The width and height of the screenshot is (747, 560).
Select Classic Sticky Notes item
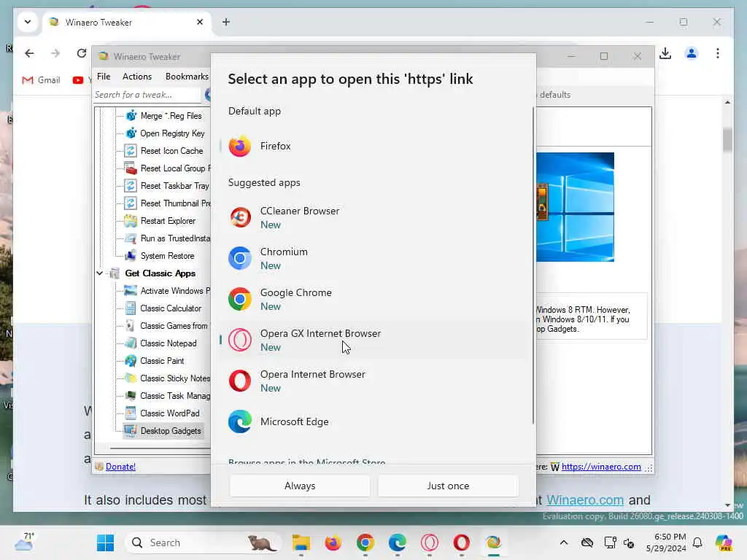click(x=175, y=378)
